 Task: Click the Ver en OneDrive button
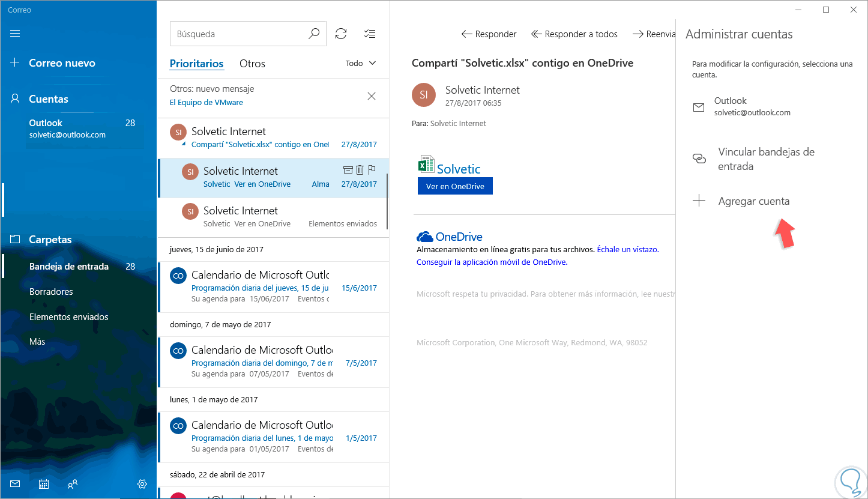point(455,186)
